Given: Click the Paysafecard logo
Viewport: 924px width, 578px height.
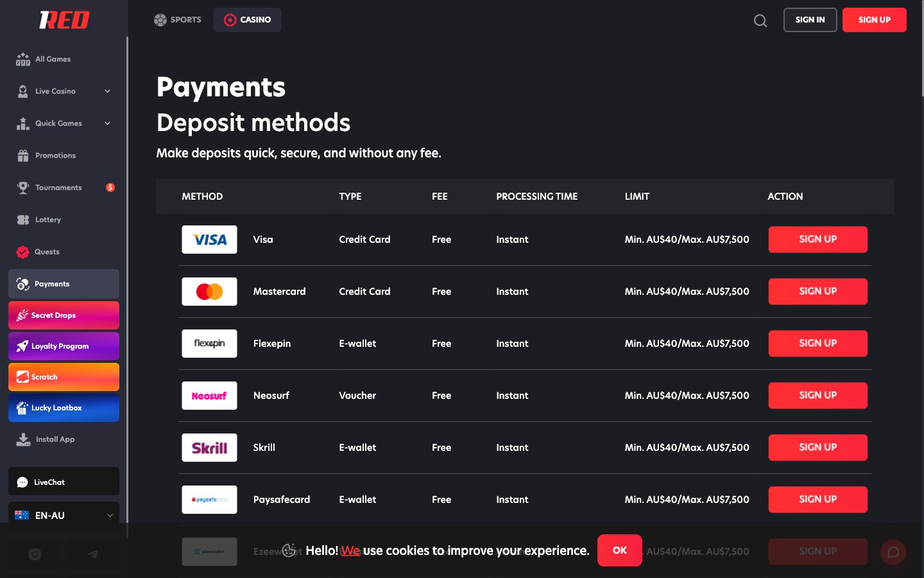Looking at the screenshot, I should (x=209, y=500).
